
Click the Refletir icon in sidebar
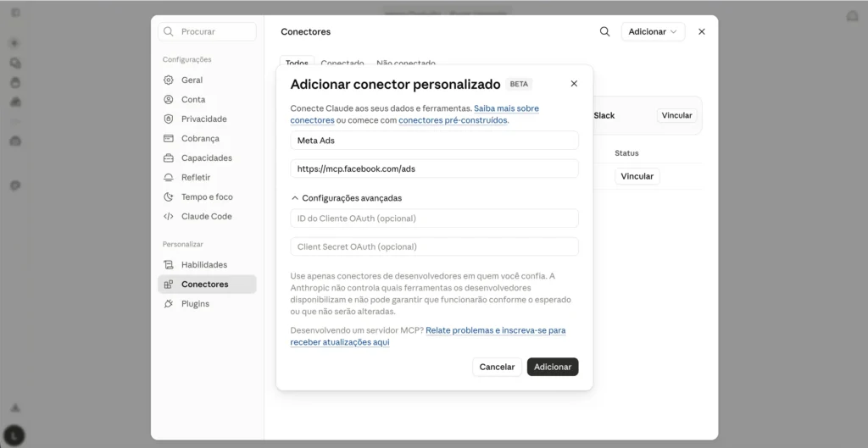tap(169, 178)
